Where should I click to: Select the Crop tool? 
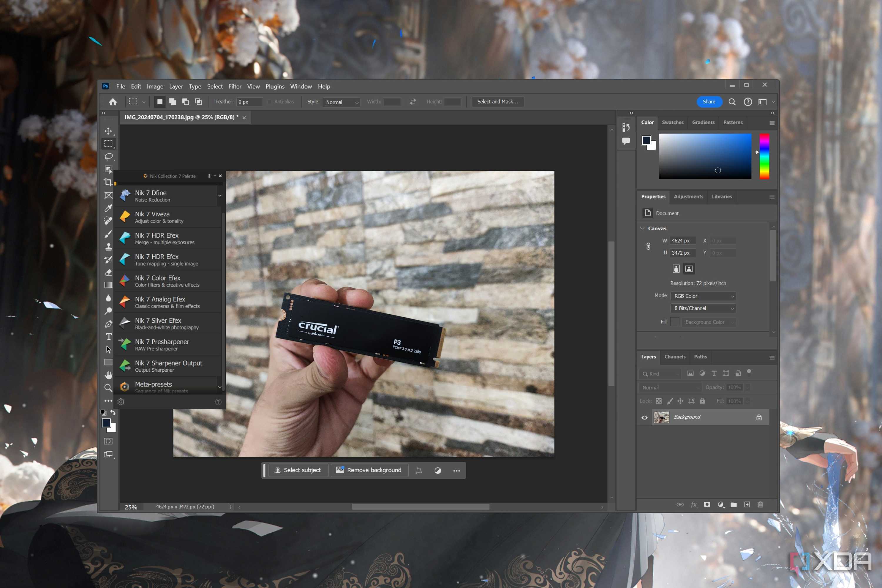pos(108,182)
